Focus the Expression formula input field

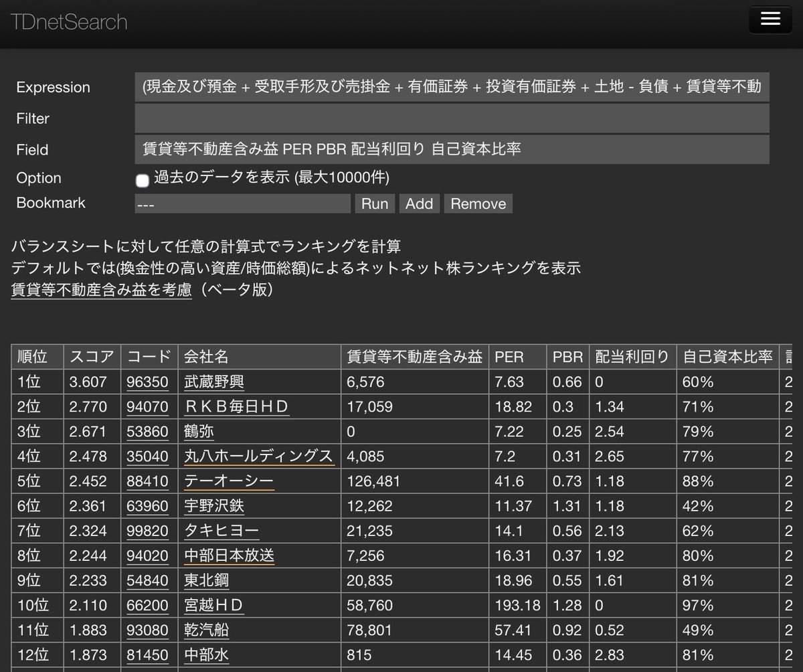coord(452,87)
